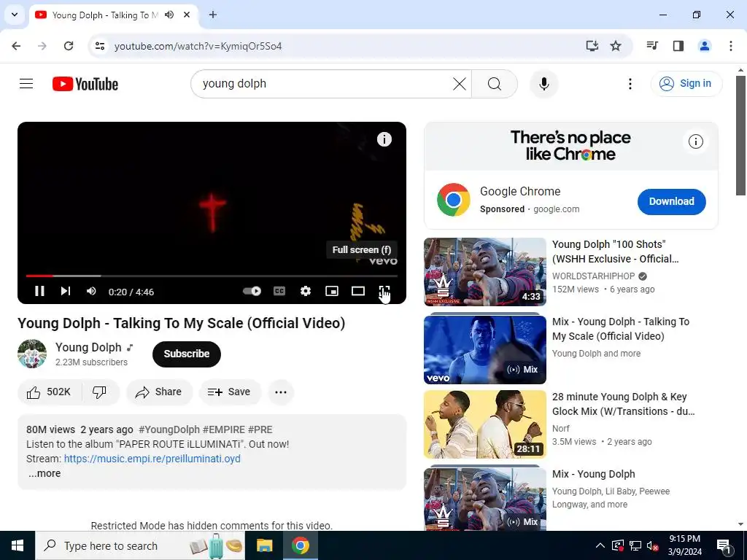Image resolution: width=747 pixels, height=560 pixels.
Task: Expand the description with ...more
Action: tap(44, 473)
